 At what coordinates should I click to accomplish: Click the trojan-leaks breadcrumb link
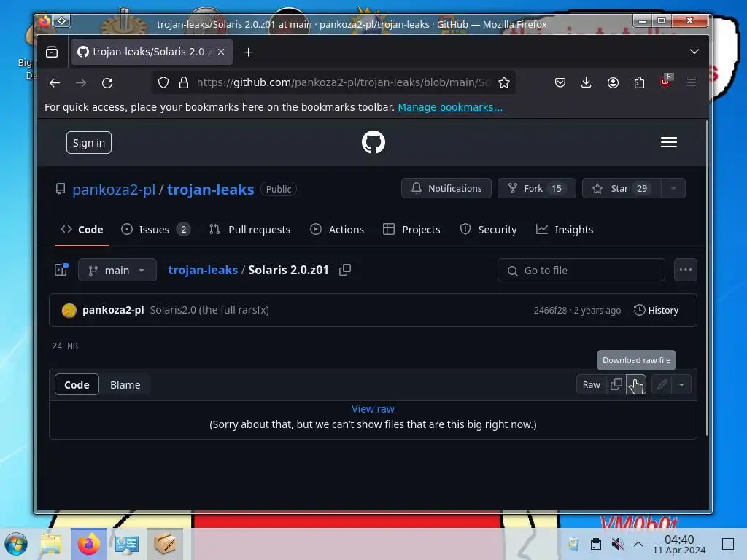[x=203, y=270]
